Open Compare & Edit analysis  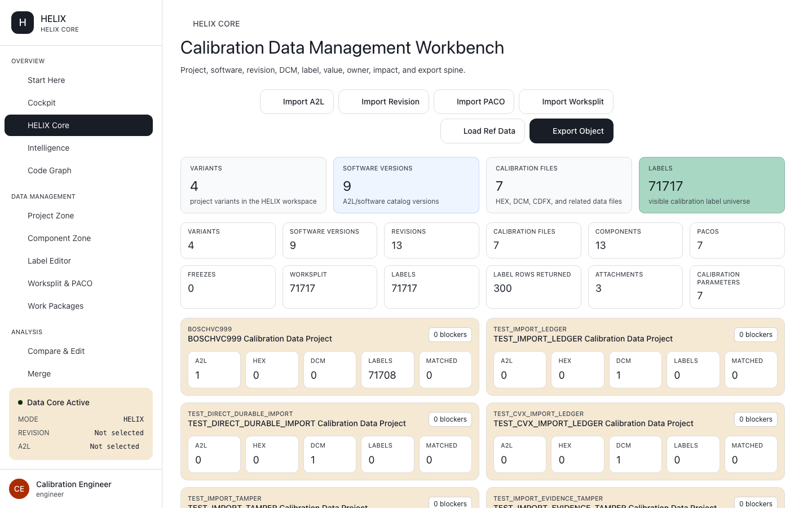click(78, 351)
